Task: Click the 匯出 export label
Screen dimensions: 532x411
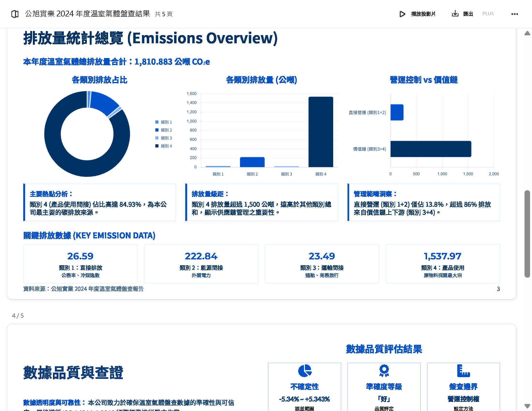Action: [x=468, y=14]
